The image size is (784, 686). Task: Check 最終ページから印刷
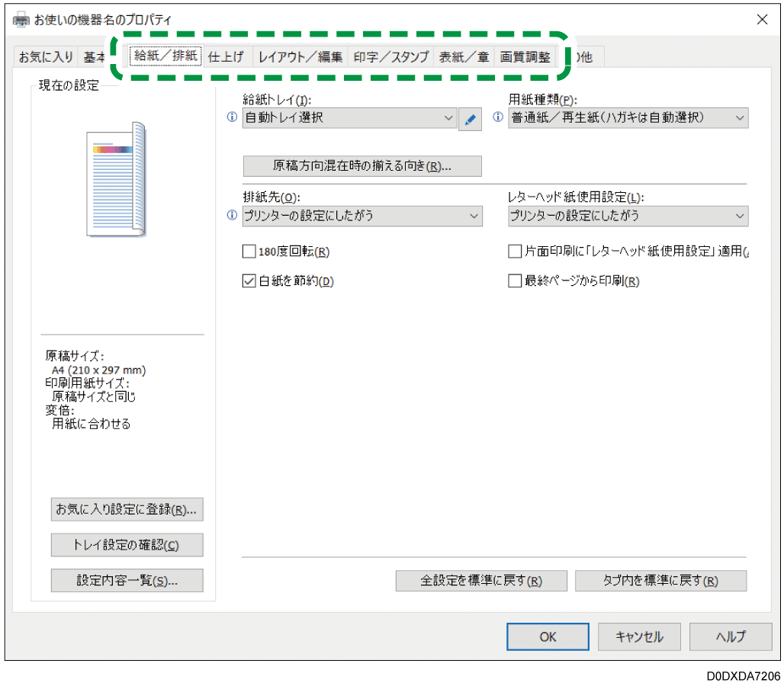[515, 280]
